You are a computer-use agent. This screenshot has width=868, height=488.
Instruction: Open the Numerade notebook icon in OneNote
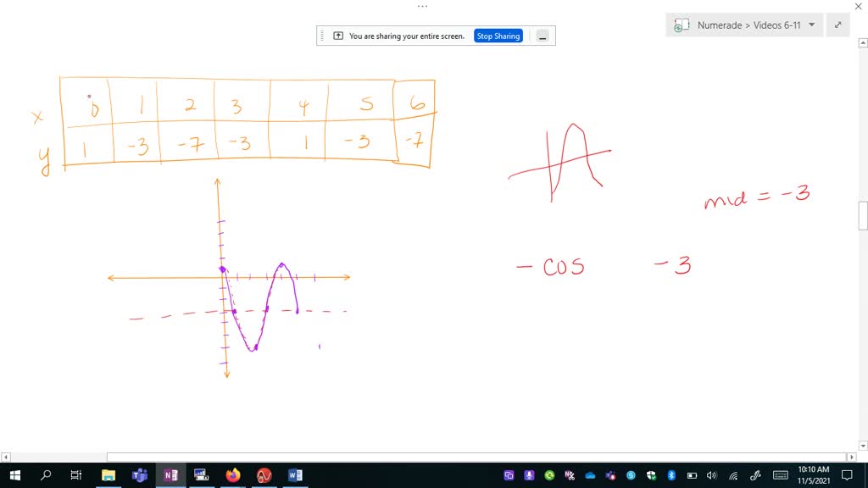coord(681,25)
